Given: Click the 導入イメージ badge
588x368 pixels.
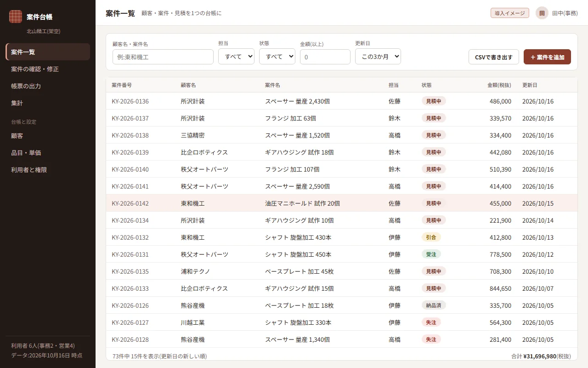Looking at the screenshot, I should click(510, 13).
